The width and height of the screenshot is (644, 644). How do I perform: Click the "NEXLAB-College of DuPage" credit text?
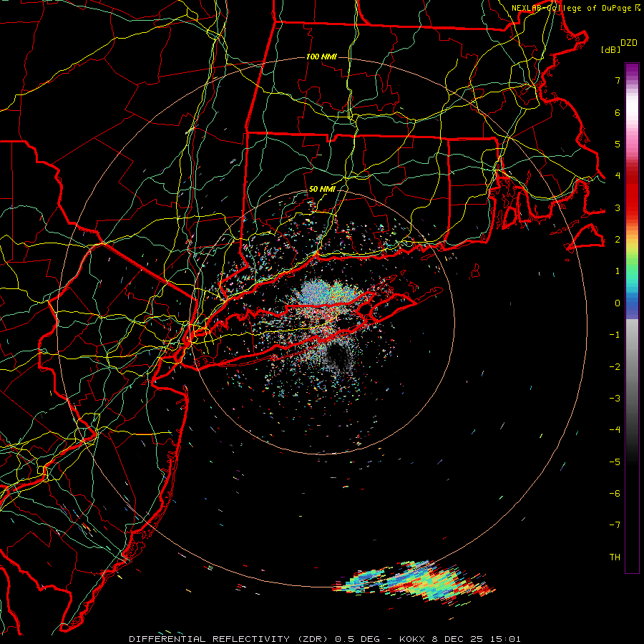pos(572,8)
